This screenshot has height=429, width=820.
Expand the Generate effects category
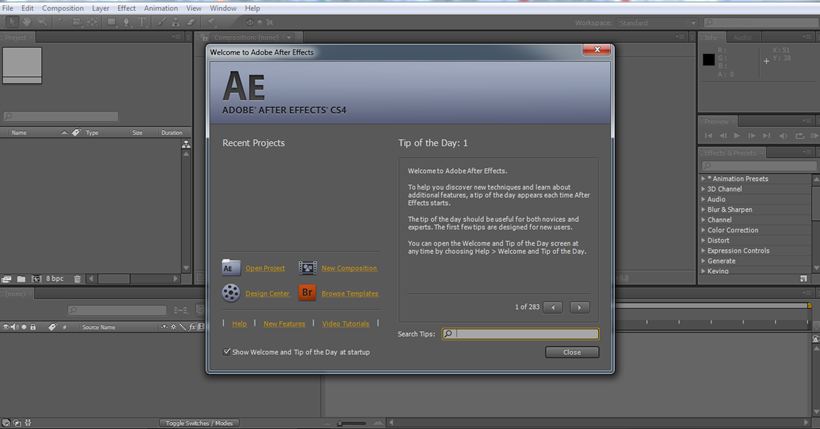click(703, 261)
